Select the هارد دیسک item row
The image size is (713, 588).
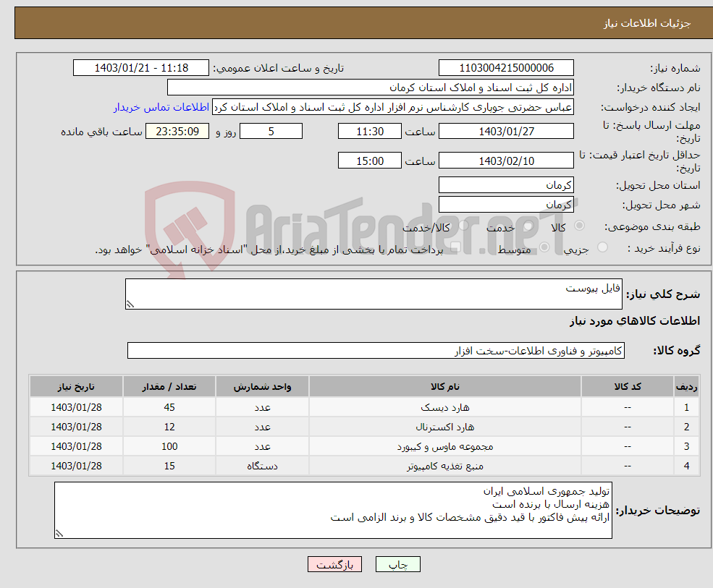(x=364, y=407)
